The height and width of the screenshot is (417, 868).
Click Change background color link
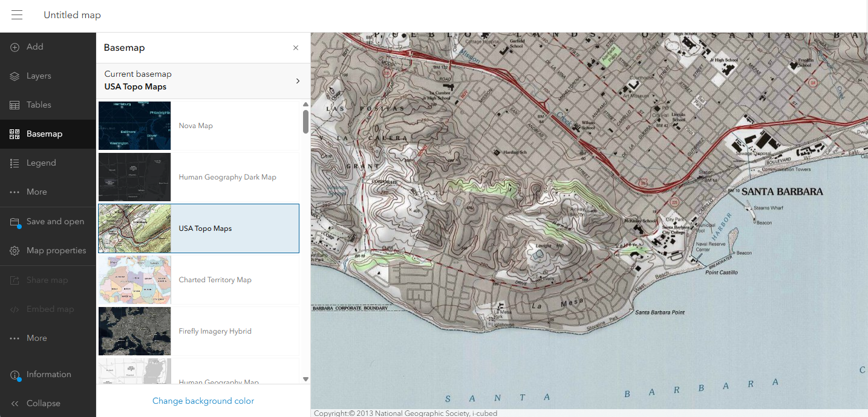pyautogui.click(x=203, y=401)
